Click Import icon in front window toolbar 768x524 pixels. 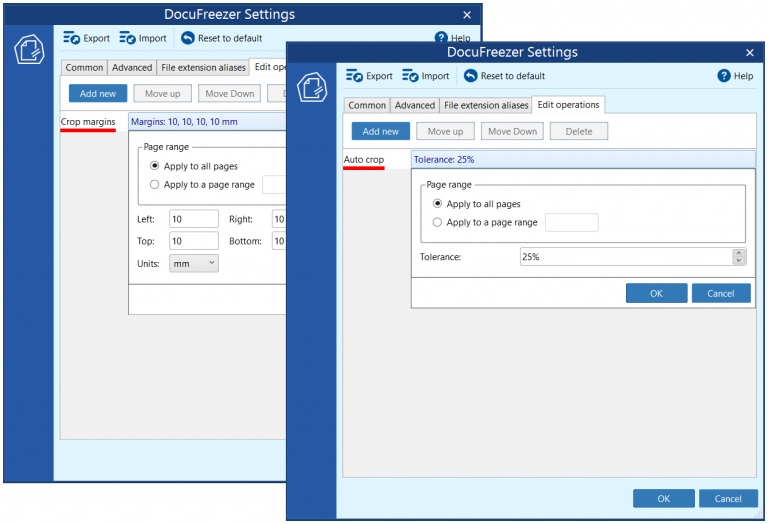(x=410, y=76)
